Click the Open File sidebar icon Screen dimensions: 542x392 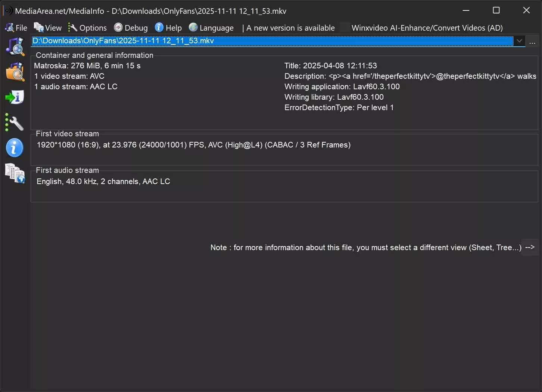15,47
